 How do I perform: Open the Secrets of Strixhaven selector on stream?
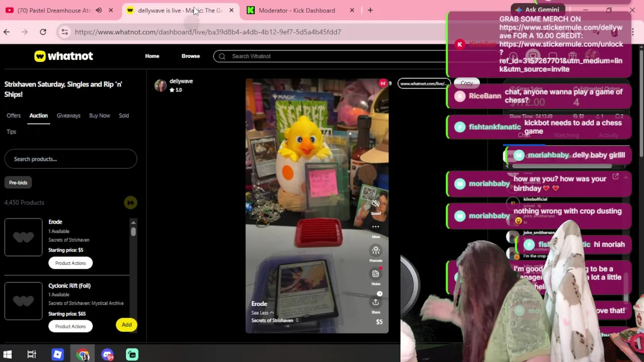coord(275,320)
